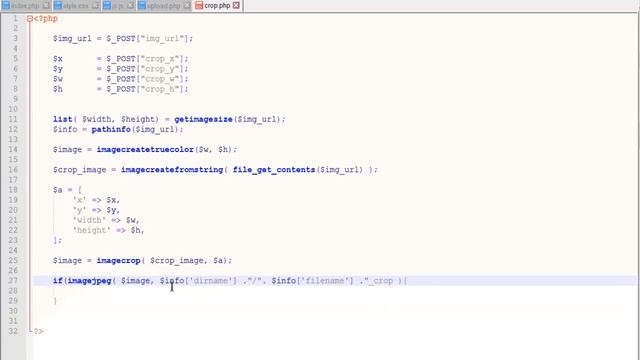Click the closing ?> tag on line 32

coord(38,331)
